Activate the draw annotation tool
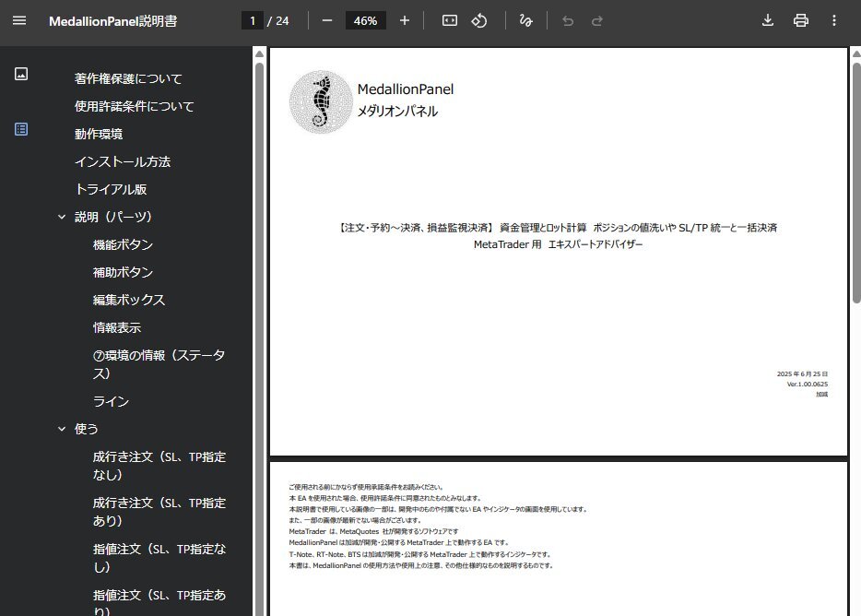 pos(526,21)
